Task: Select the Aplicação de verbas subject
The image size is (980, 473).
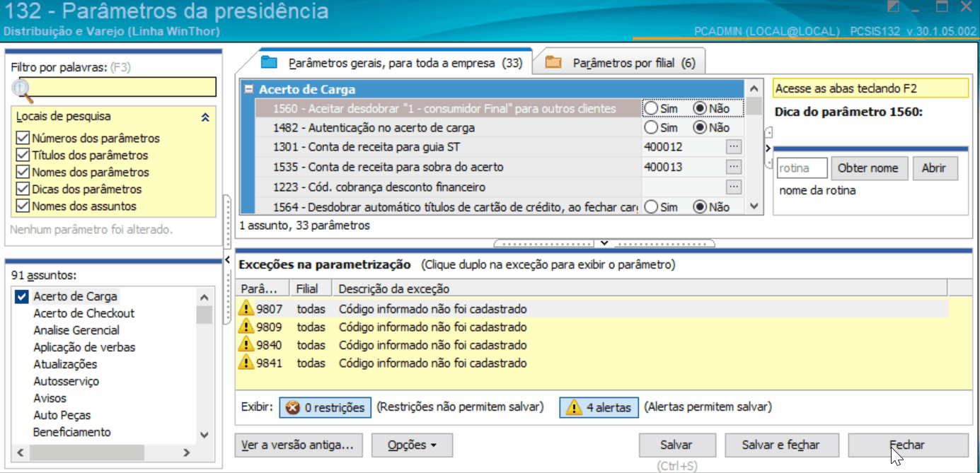Action: pos(84,347)
